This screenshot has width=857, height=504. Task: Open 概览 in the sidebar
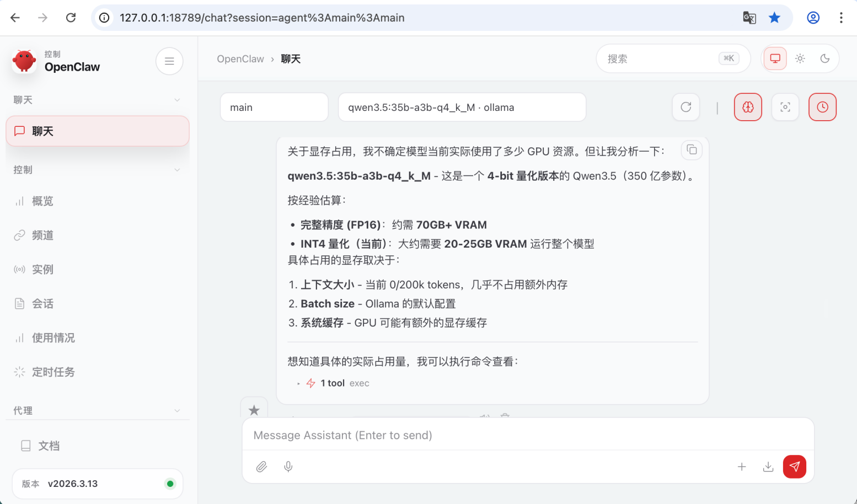point(98,201)
